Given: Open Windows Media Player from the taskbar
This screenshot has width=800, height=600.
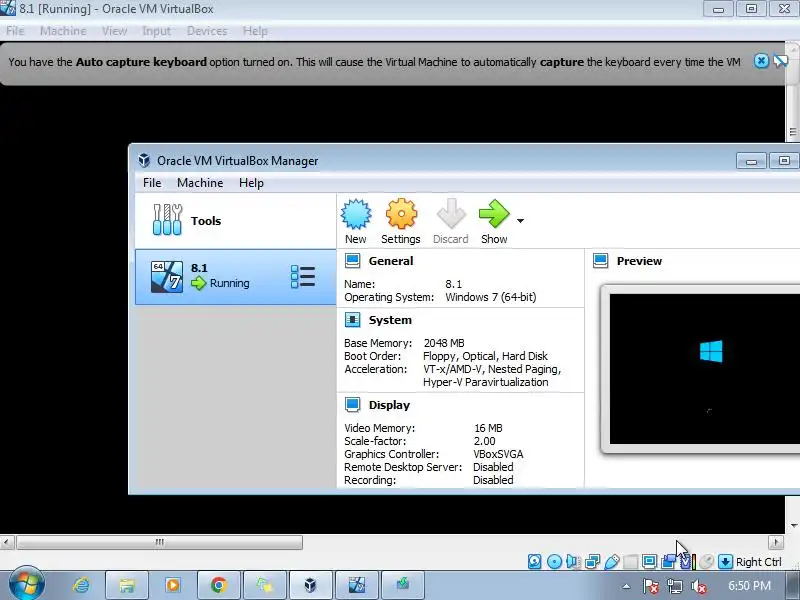Looking at the screenshot, I should [x=172, y=585].
